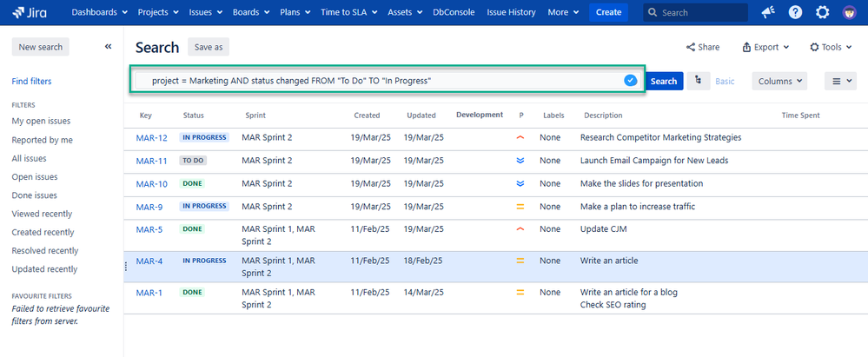Collapse the filter sidebar with double chevron
Image resolution: width=868 pixels, height=357 pixels.
tap(108, 47)
